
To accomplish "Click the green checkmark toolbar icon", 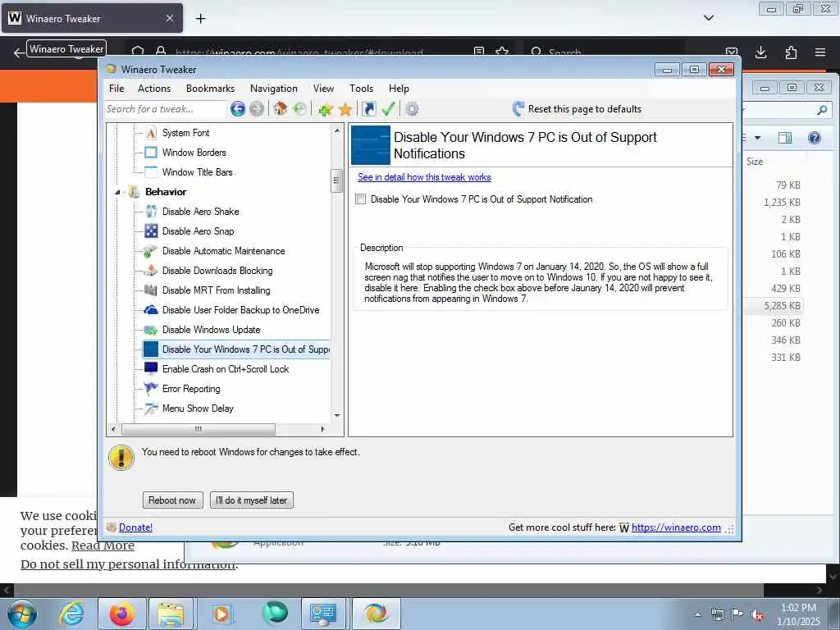I will click(x=388, y=109).
